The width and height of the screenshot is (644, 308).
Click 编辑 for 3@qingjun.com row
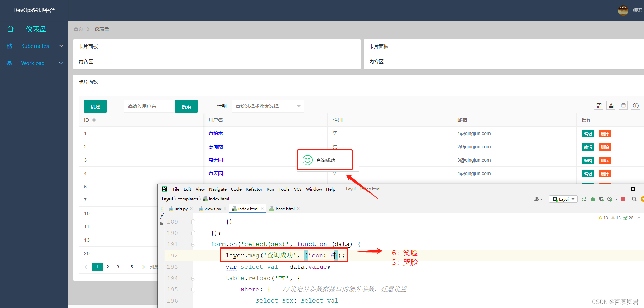(588, 160)
